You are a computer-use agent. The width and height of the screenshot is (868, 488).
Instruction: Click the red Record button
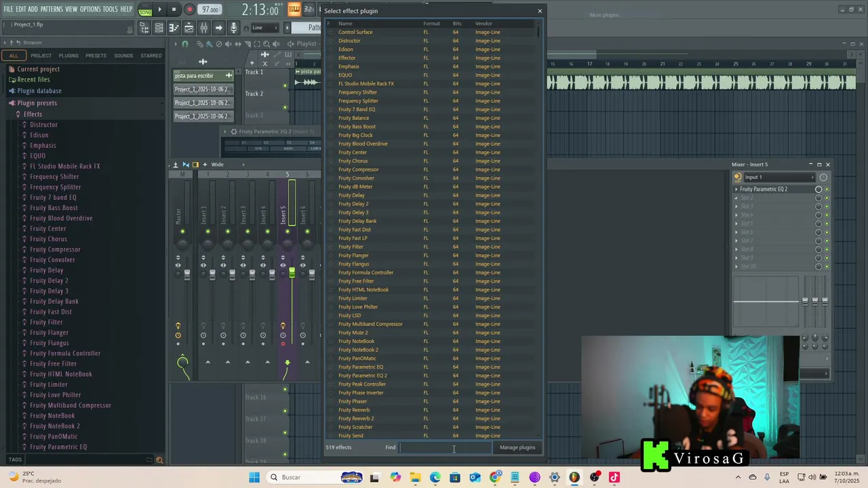189,9
